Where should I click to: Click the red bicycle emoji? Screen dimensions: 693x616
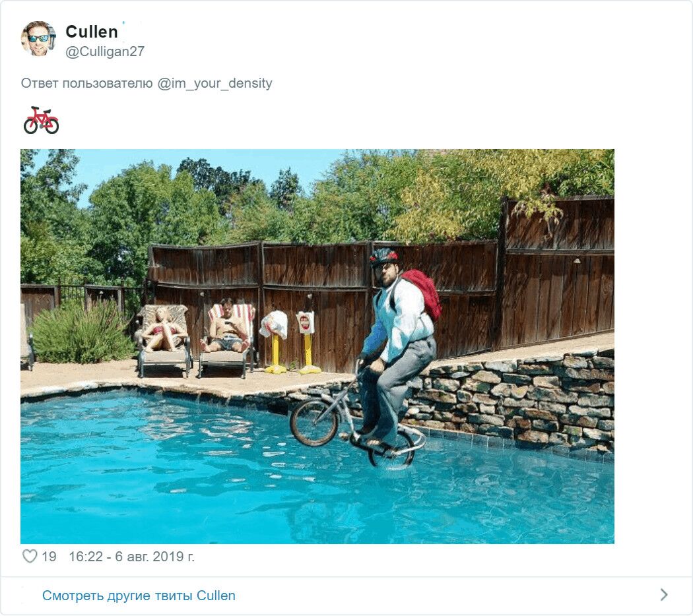coord(41,120)
